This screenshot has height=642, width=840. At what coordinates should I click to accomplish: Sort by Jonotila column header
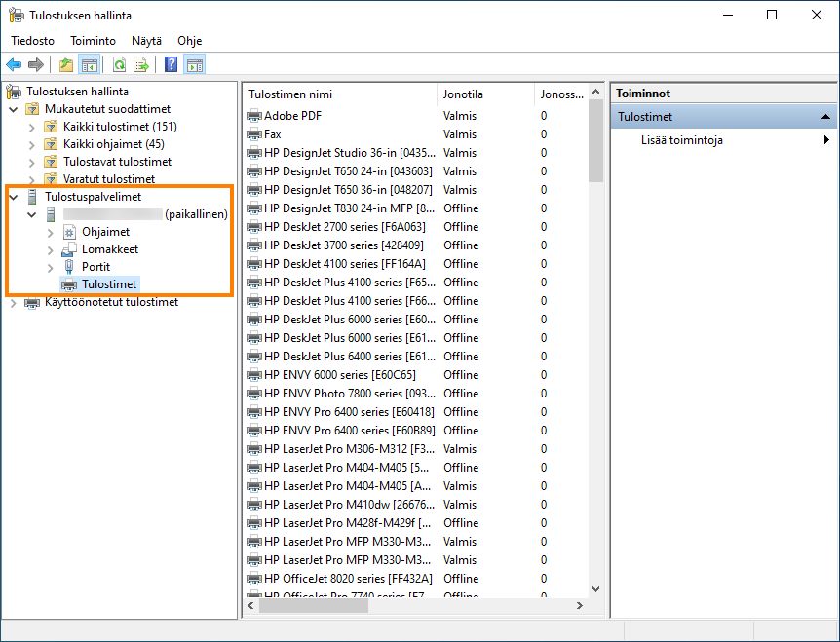pos(486,94)
